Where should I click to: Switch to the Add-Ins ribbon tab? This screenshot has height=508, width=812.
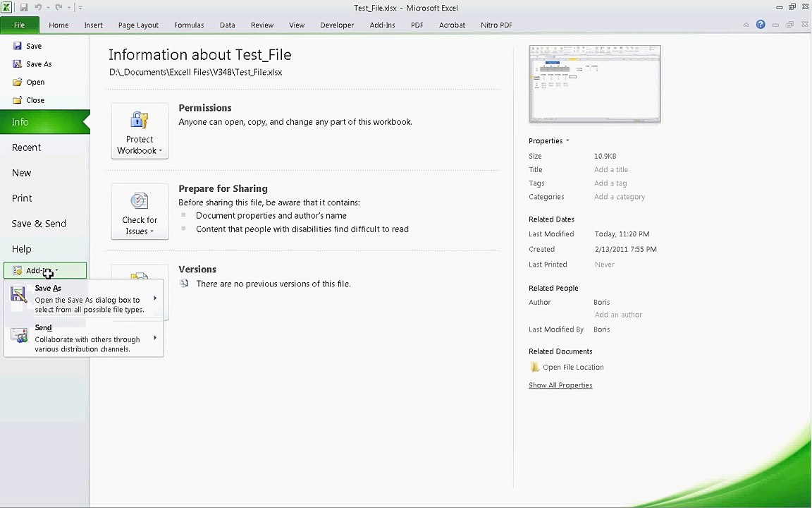[x=382, y=25]
